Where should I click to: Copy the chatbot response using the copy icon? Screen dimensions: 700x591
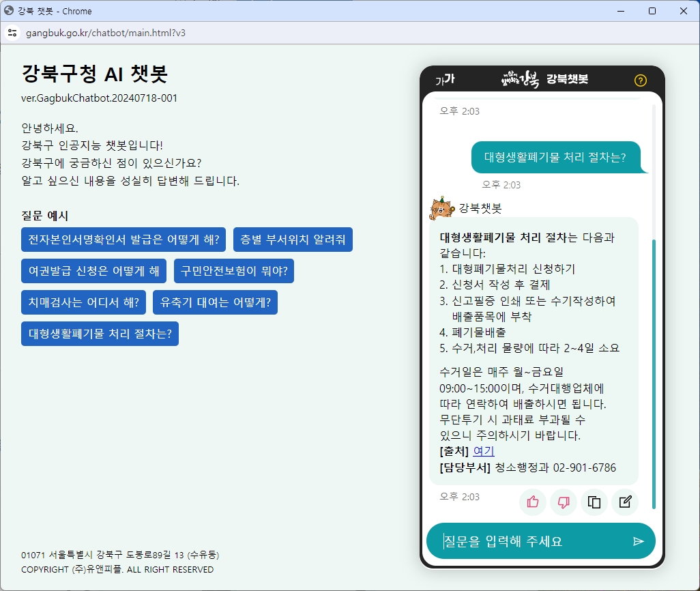[x=594, y=502]
